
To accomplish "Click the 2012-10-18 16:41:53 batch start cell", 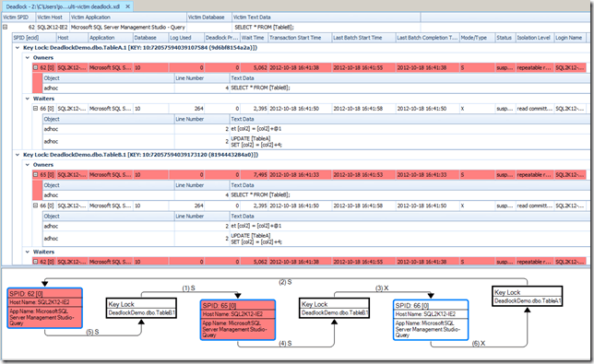I will [x=363, y=175].
